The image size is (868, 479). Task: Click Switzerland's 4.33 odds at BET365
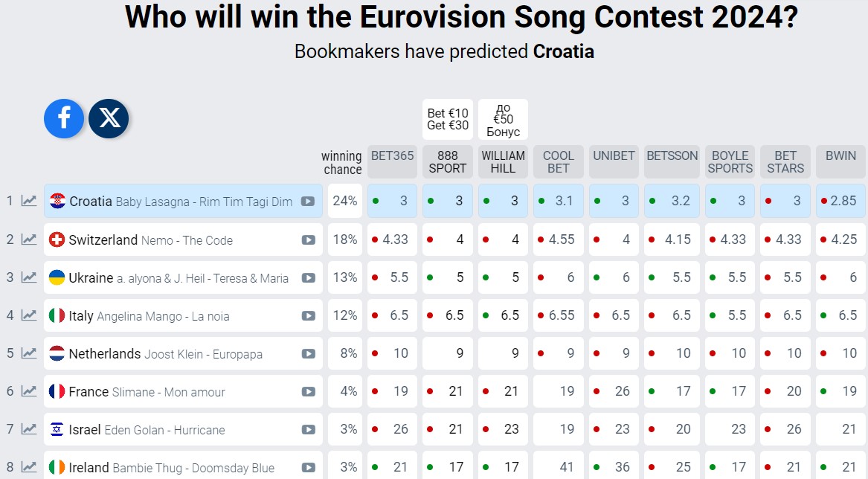tap(392, 239)
